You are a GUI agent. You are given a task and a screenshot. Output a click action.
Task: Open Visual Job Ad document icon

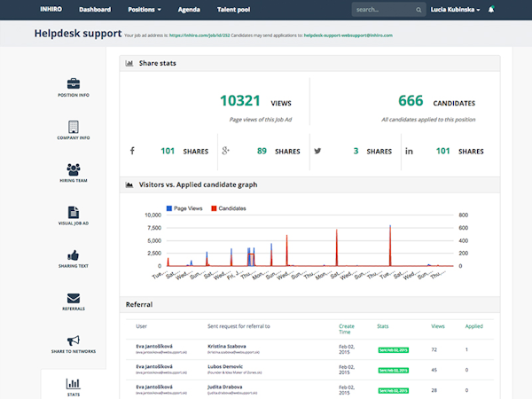(x=74, y=212)
